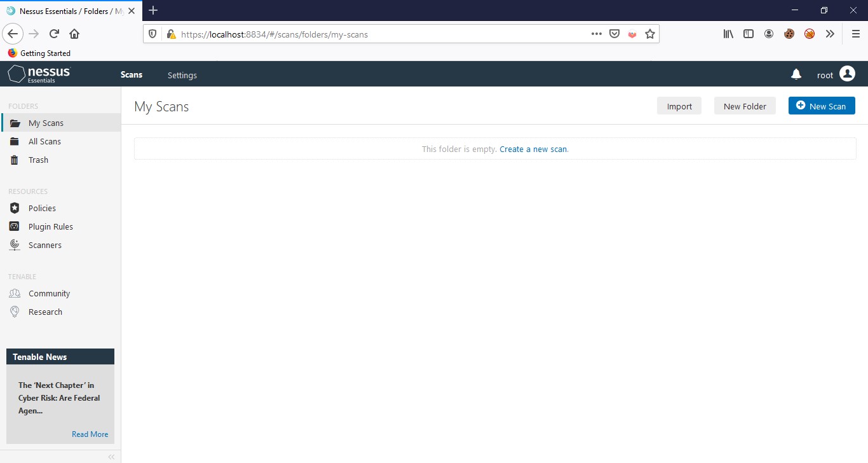Open the Tenable Research link
Viewport: 868px width, 463px height.
click(x=60, y=312)
